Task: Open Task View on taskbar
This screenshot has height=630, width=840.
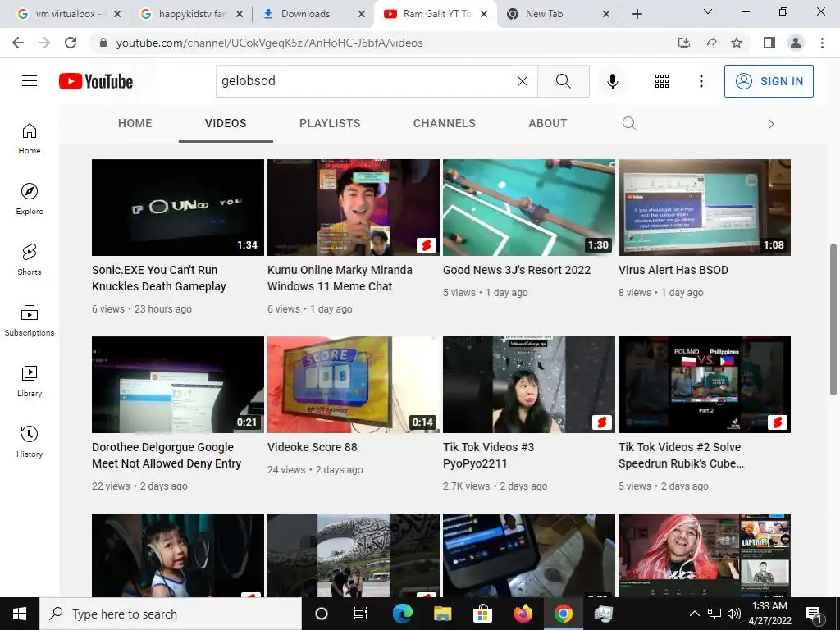Action: coord(361,614)
